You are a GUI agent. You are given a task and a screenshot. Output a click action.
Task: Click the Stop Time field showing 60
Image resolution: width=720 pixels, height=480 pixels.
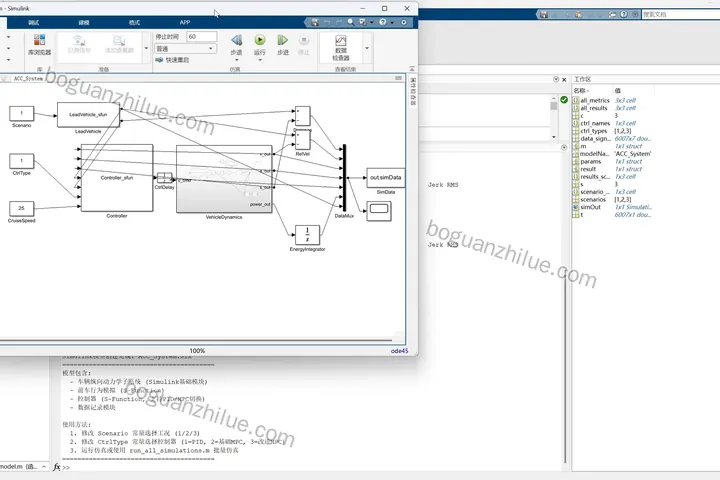point(201,37)
